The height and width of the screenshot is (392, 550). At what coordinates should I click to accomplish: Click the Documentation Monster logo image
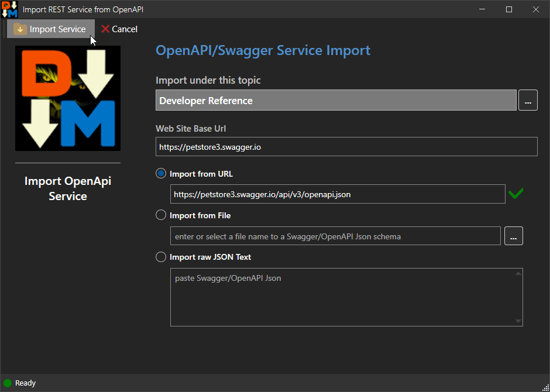point(68,98)
